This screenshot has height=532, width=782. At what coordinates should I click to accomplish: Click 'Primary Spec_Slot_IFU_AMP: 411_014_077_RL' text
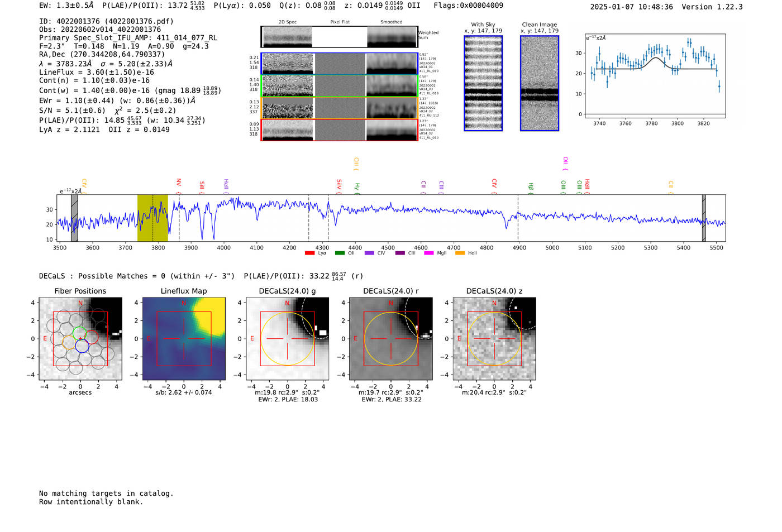coord(128,38)
